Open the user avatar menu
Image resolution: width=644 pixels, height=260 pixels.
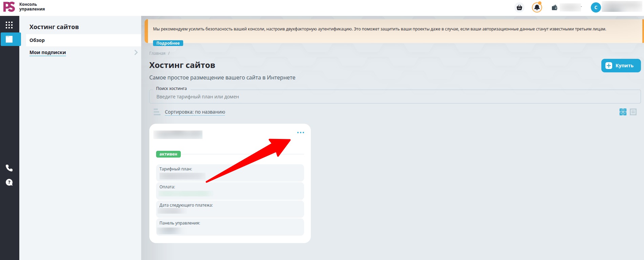pyautogui.click(x=596, y=7)
